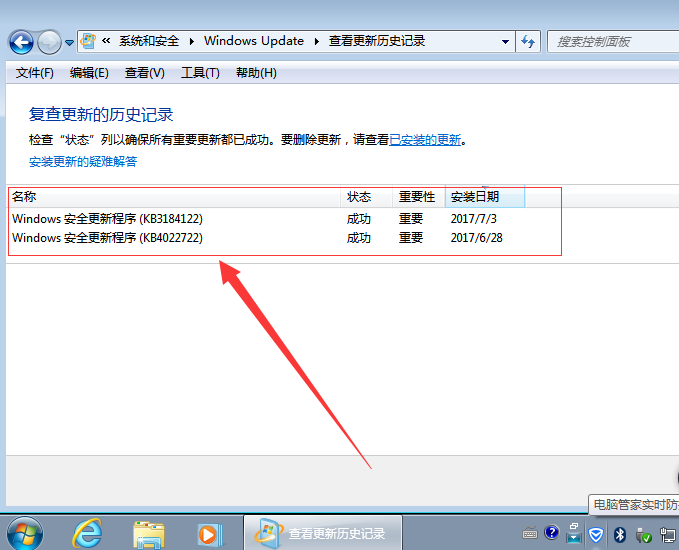Go to Windows Update breadcrumb
The width and height of the screenshot is (679, 550).
(x=254, y=41)
